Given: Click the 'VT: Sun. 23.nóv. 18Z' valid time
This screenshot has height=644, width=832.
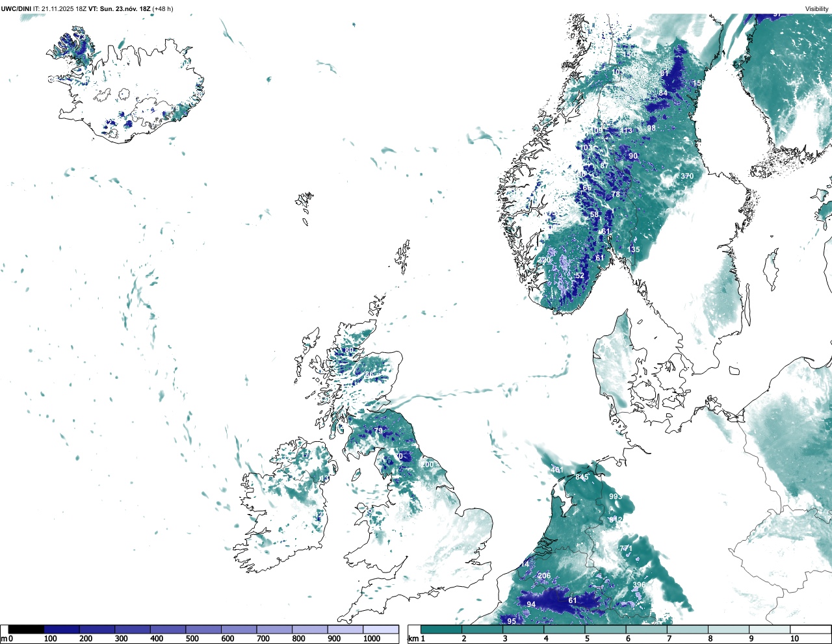Looking at the screenshot, I should point(119,8).
